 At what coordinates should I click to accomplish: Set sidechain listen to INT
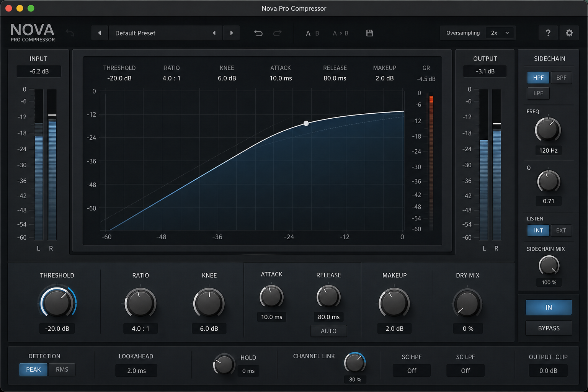coord(538,230)
